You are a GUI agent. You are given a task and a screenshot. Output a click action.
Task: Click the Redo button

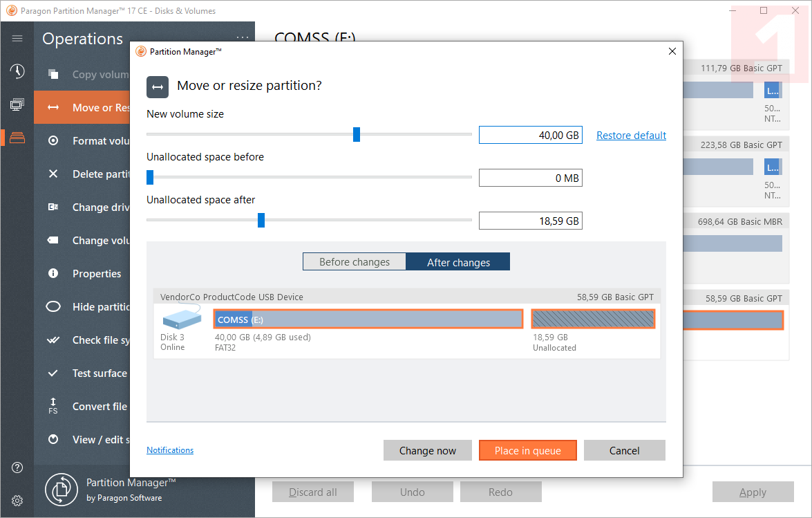click(x=501, y=492)
